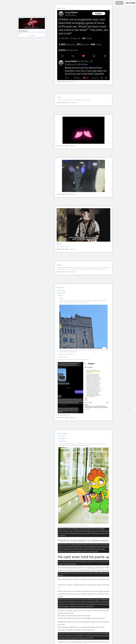Screen dimensions: 136x644
Task: Open fairuzfan username link
Action: pyautogui.click(x=61, y=298)
